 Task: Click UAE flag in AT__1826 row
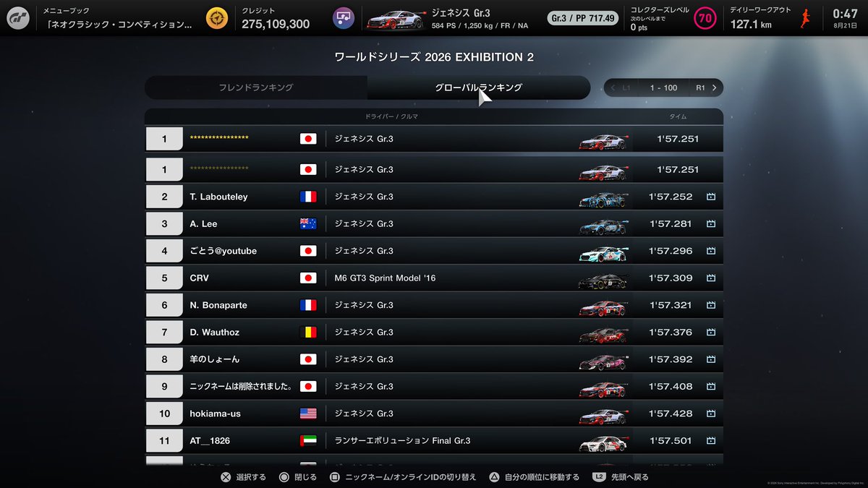[308, 441]
